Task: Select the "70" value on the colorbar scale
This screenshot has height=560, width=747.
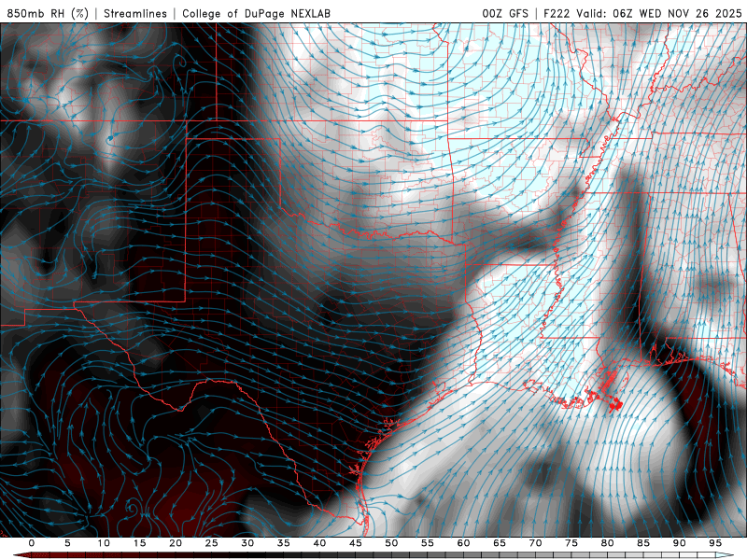Action: pos(535,543)
